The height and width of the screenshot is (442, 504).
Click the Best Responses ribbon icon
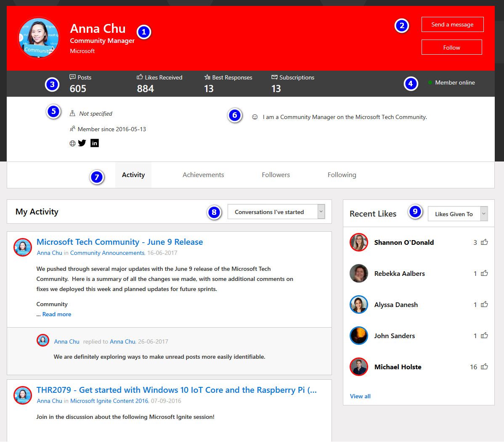pyautogui.click(x=207, y=77)
